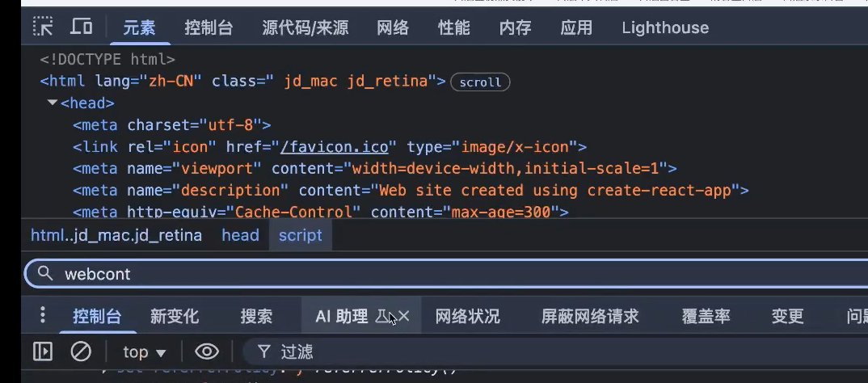Select the meta Cache-Control line
Viewport: 868px width, 383px height.
point(321,212)
